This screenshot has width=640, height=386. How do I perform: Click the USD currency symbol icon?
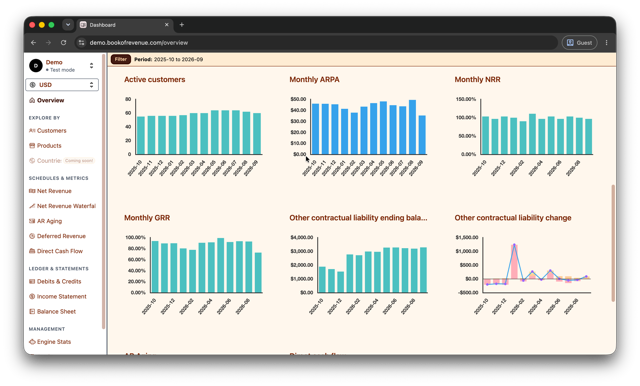[x=33, y=85]
